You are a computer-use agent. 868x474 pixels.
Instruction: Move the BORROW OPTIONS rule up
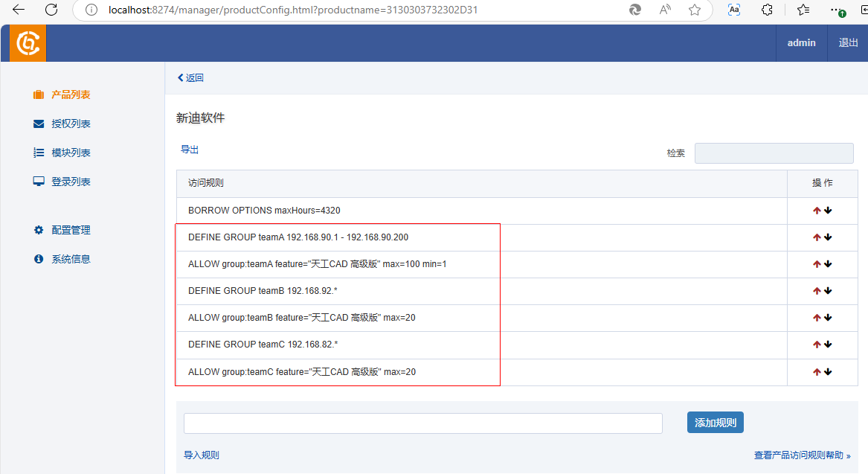pyautogui.click(x=817, y=211)
